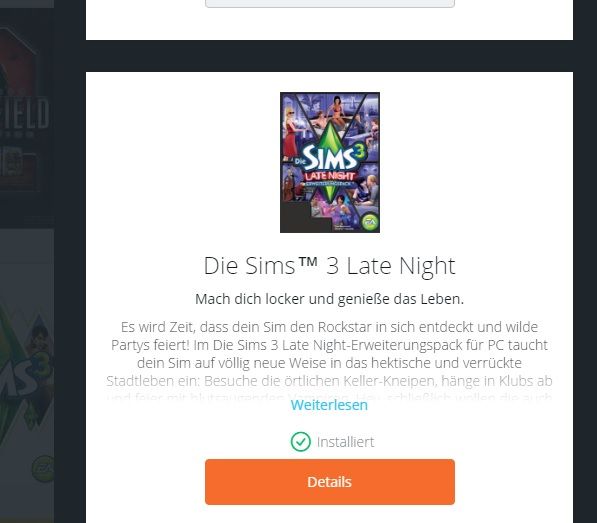
Task: Click the Die Sims™ 3 Late Night heading
Action: click(x=329, y=266)
